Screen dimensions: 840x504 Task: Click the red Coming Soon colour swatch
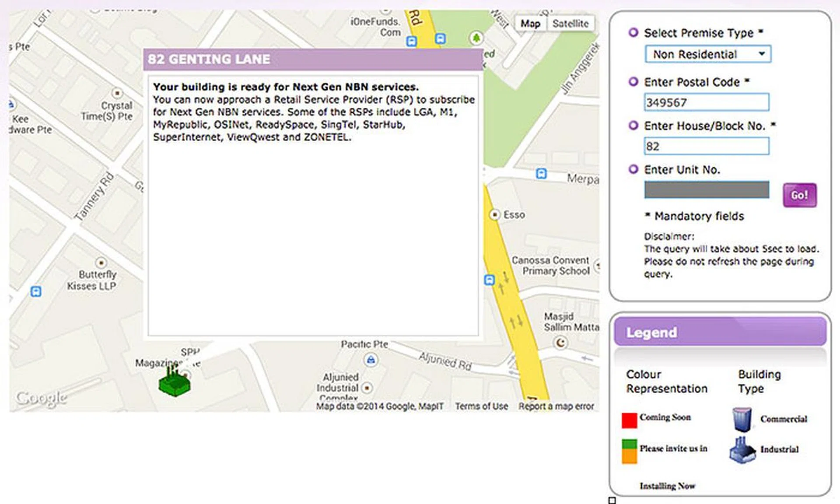point(629,420)
